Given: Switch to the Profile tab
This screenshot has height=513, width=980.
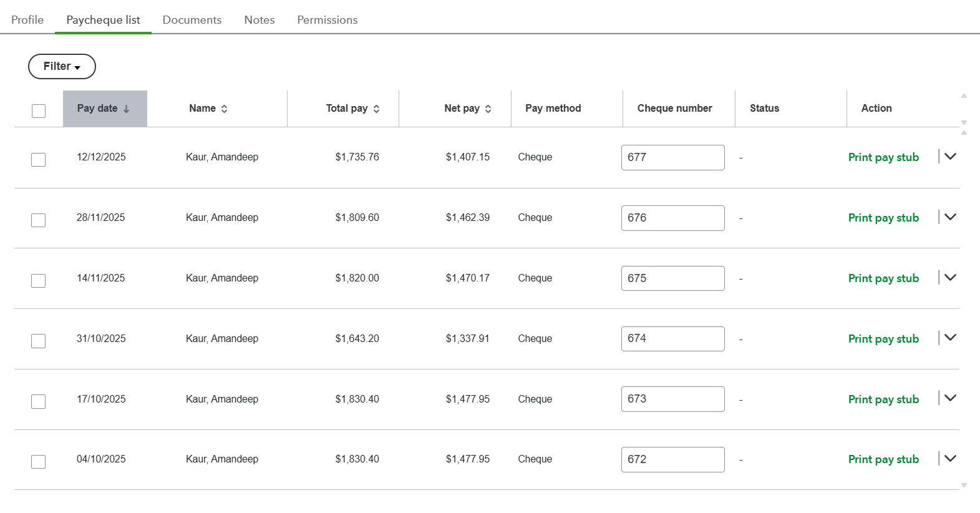Looking at the screenshot, I should click(x=27, y=20).
